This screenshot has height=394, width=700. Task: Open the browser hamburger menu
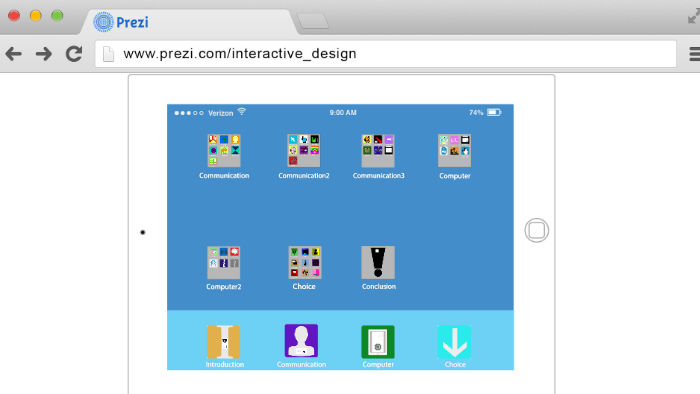point(695,54)
